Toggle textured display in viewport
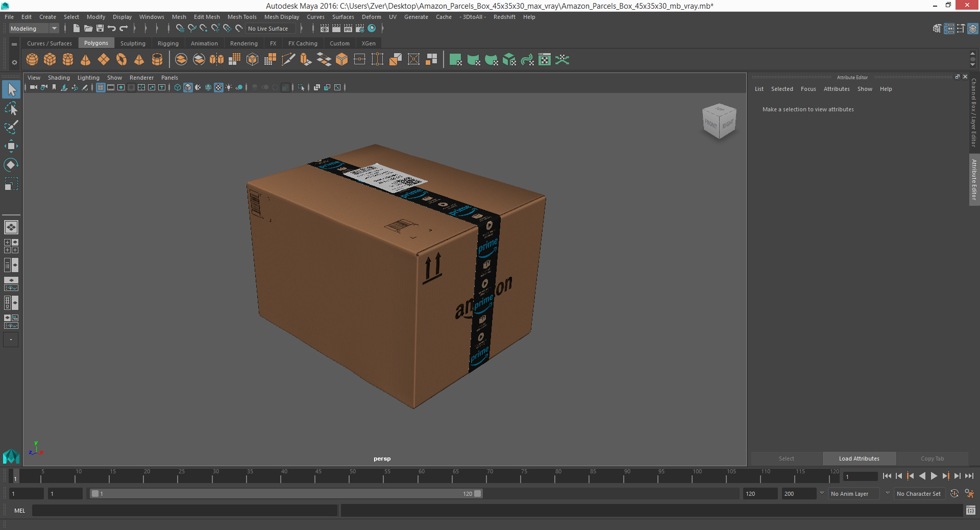 [x=218, y=88]
